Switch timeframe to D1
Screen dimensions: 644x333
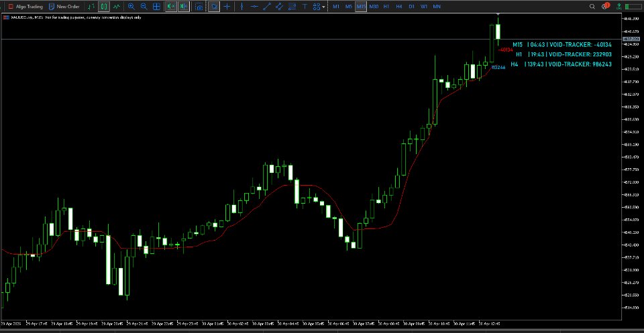[x=411, y=7]
